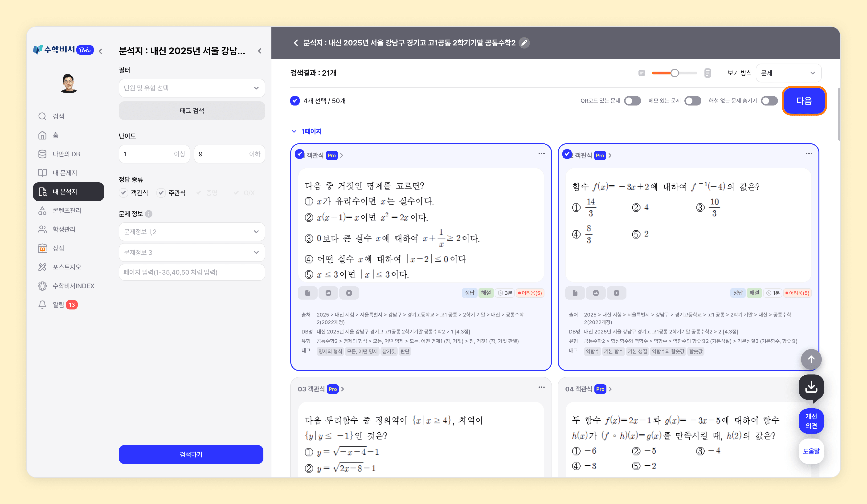The height and width of the screenshot is (504, 867).
Task: Expand problem 2 객관식 Pro chevron
Action: 610,155
